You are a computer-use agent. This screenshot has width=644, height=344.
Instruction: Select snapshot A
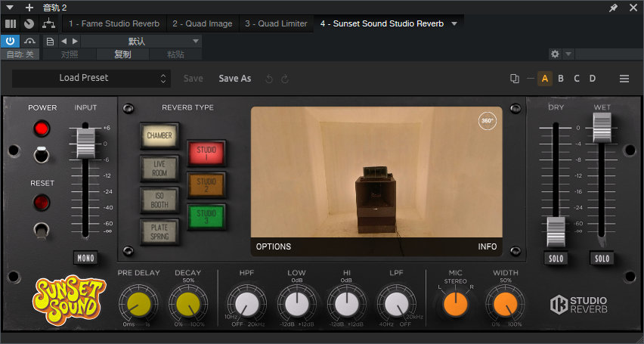(545, 79)
